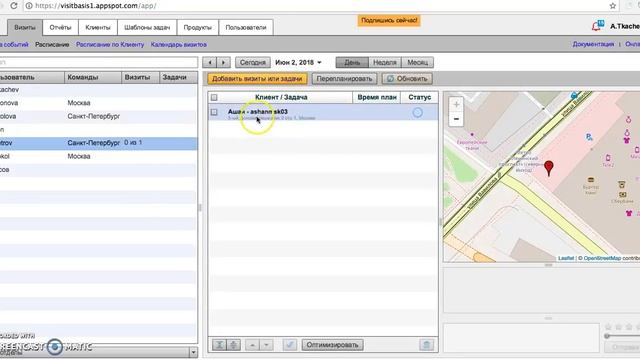Open the A.Tkache user account menu

pos(624,26)
